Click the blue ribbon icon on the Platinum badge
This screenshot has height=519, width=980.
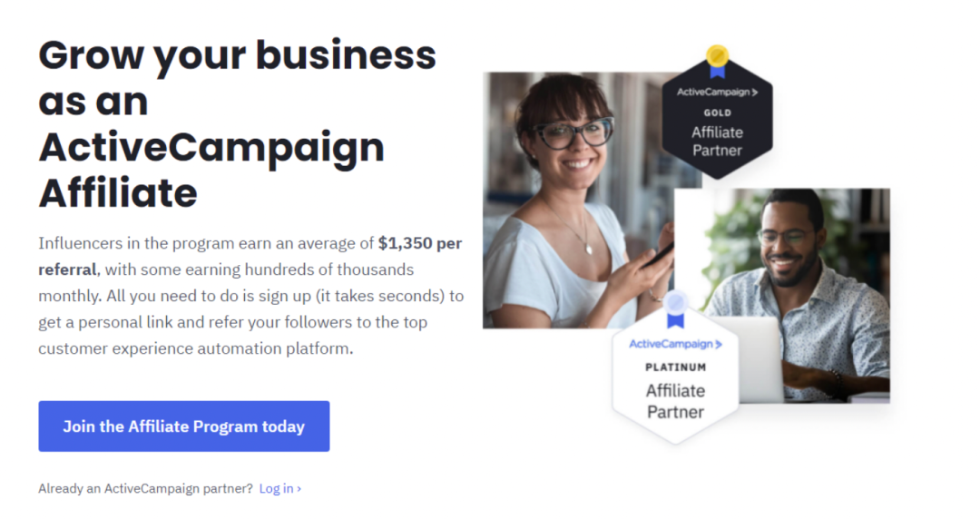(x=675, y=308)
